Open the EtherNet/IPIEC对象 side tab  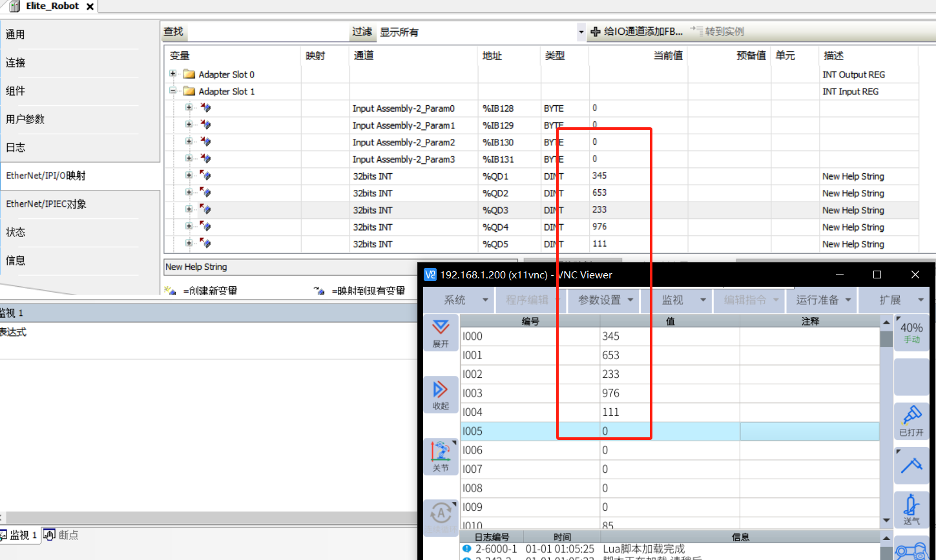click(x=47, y=204)
